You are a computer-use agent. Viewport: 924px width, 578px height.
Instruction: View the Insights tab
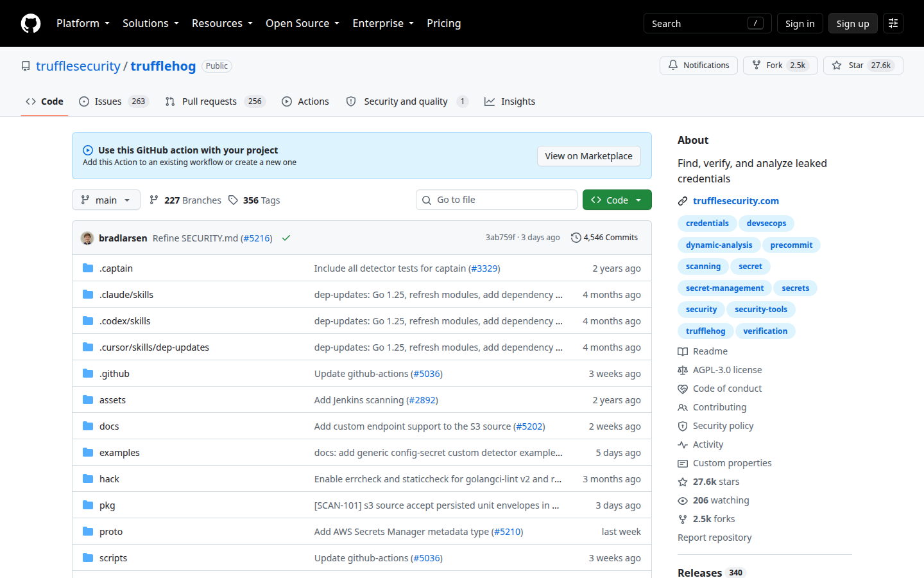(x=510, y=101)
